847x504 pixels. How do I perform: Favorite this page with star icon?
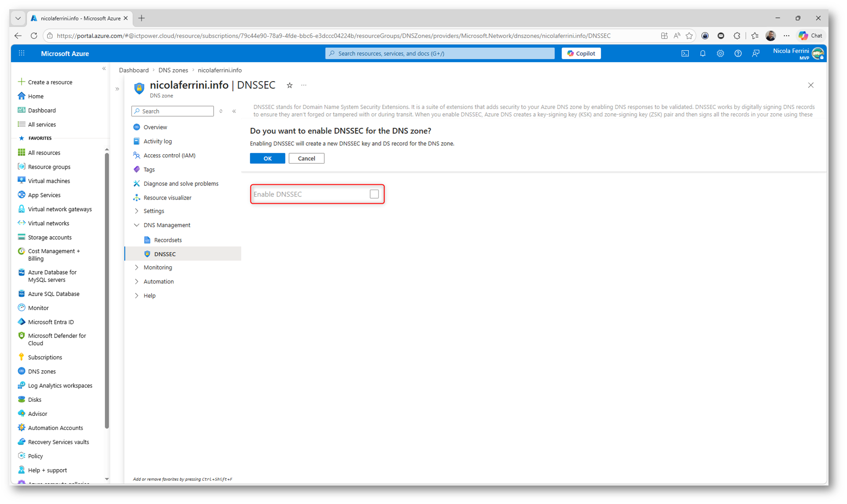pyautogui.click(x=290, y=85)
